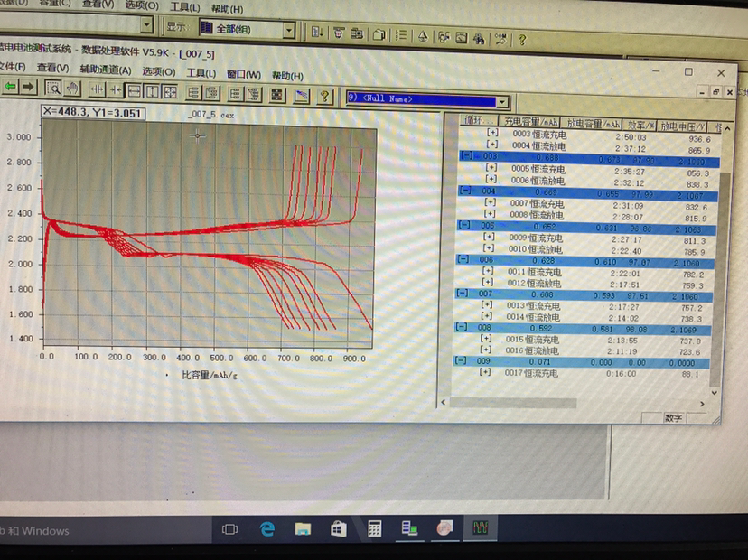Click the cycle 009 row value 0.071

click(x=539, y=361)
